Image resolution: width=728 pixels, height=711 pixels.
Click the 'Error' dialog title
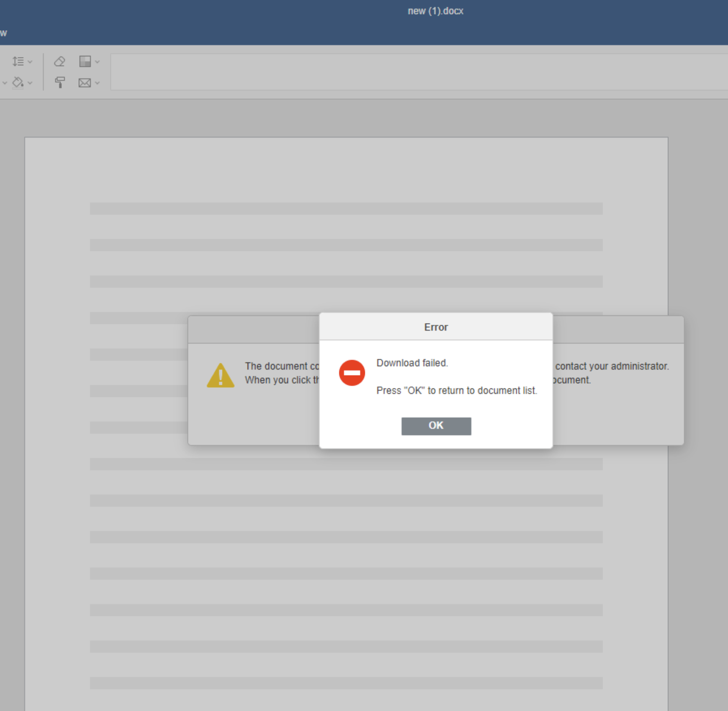click(x=436, y=327)
